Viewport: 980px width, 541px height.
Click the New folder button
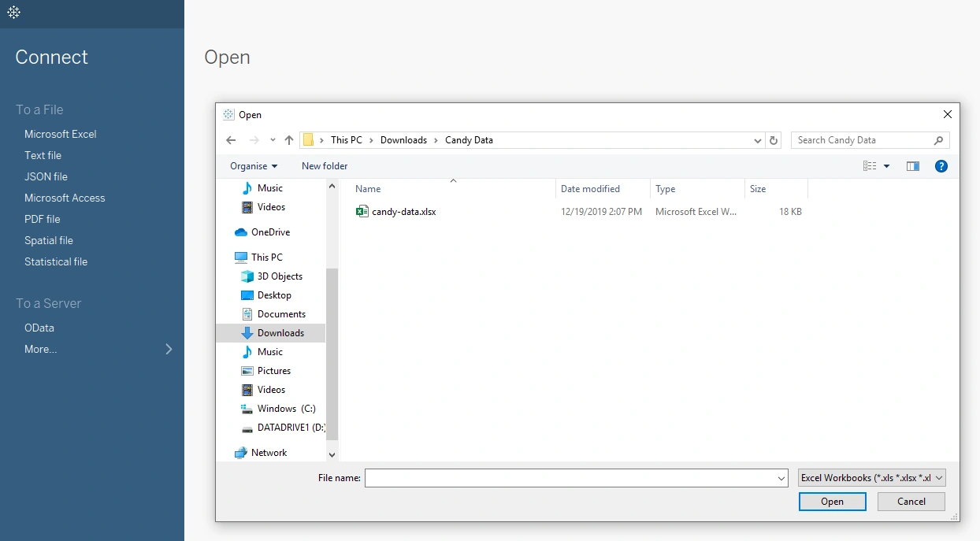(x=325, y=166)
